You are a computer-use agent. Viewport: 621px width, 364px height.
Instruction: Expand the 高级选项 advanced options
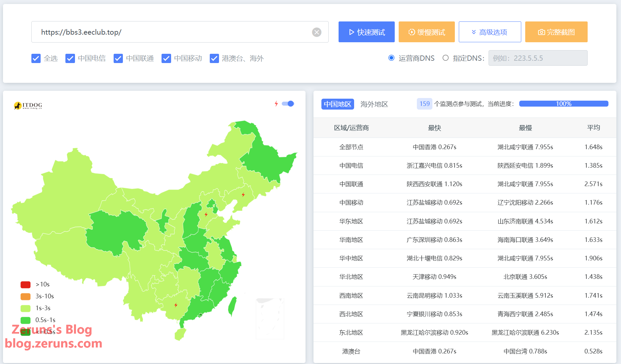pyautogui.click(x=490, y=32)
